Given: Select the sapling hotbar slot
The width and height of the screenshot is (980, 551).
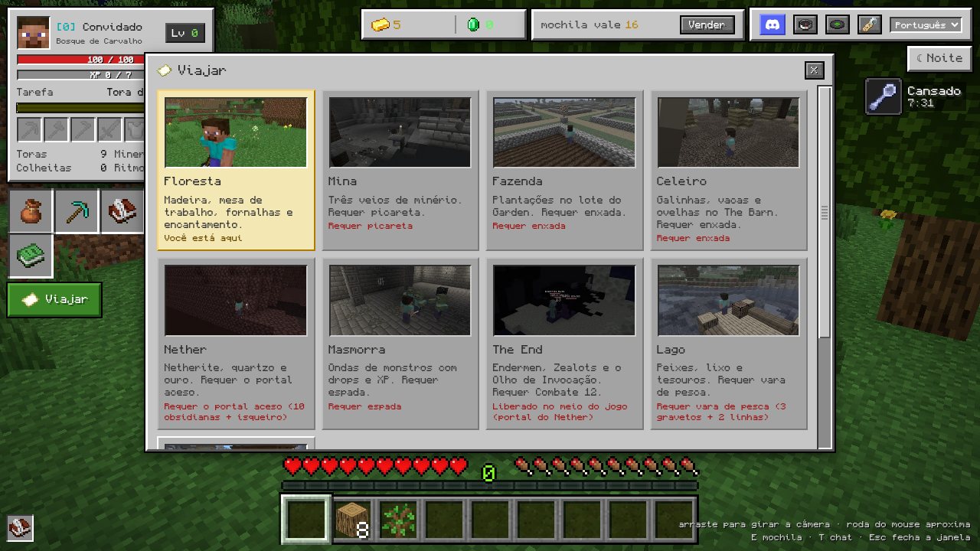Looking at the screenshot, I should click(x=398, y=520).
